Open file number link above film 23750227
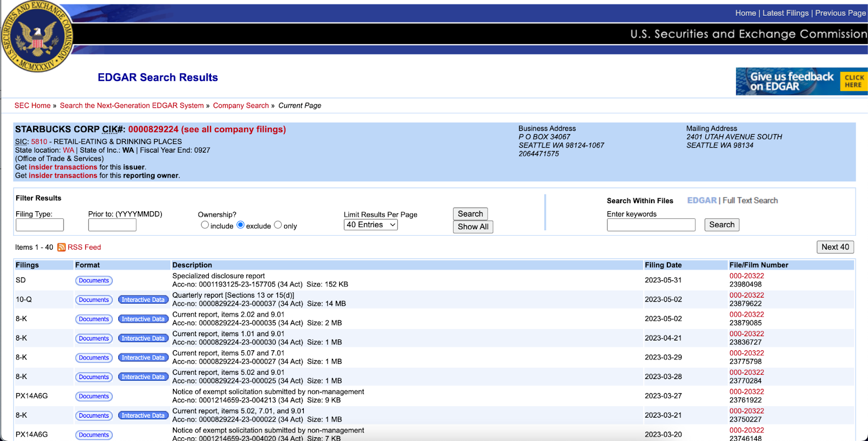This screenshot has height=441, width=868. click(x=746, y=411)
